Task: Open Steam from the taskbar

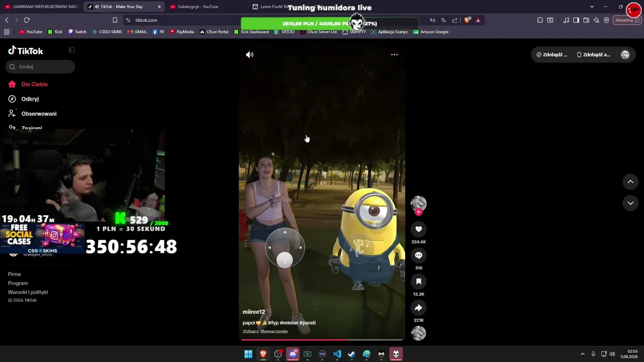Action: tap(352, 354)
